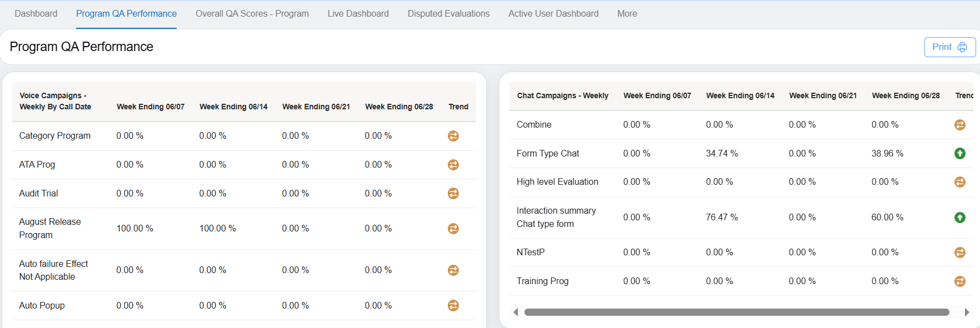Viewport: 980px width, 328px height.
Task: Click Interaction summary upward trend icon
Action: tap(959, 218)
